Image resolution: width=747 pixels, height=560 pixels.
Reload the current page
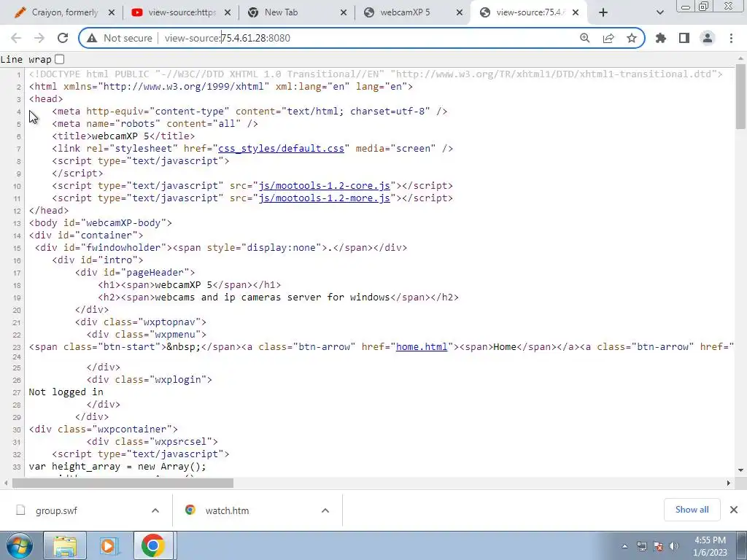coord(63,38)
